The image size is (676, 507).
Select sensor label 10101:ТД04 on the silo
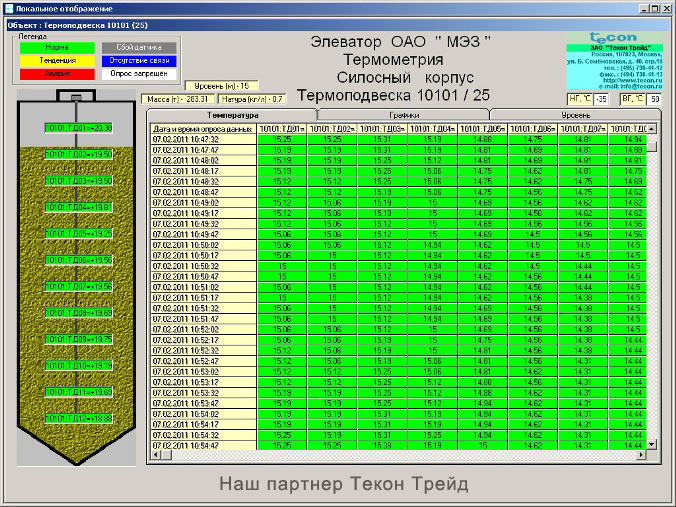pos(78,207)
